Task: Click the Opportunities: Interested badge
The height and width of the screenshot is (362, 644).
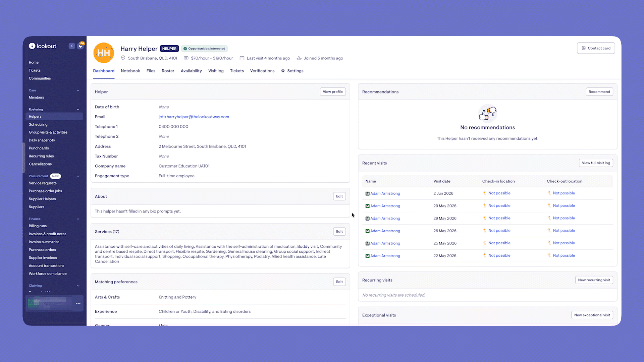Action: [x=205, y=49]
